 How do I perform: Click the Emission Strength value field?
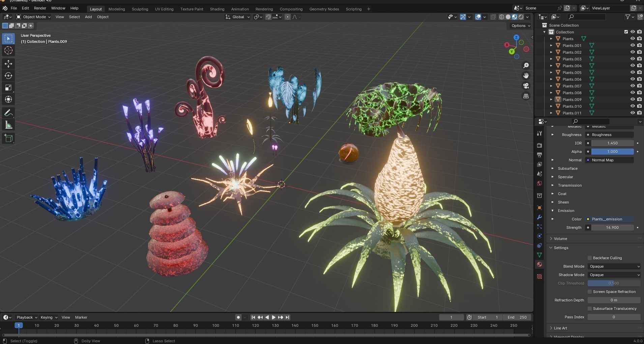(612, 228)
